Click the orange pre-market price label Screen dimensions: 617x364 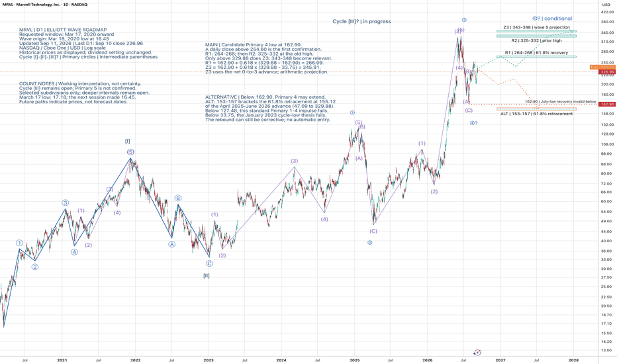(602, 68)
